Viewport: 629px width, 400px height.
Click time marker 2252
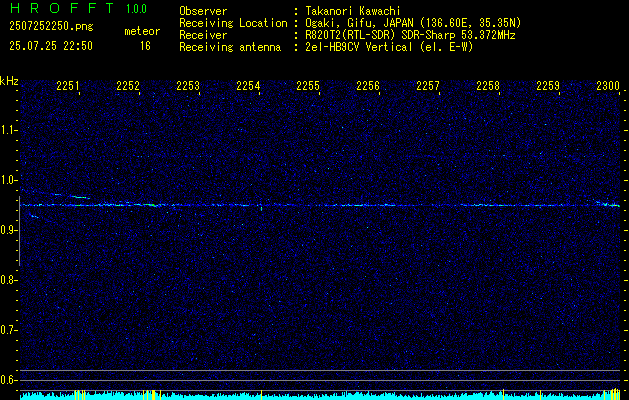[x=128, y=85]
